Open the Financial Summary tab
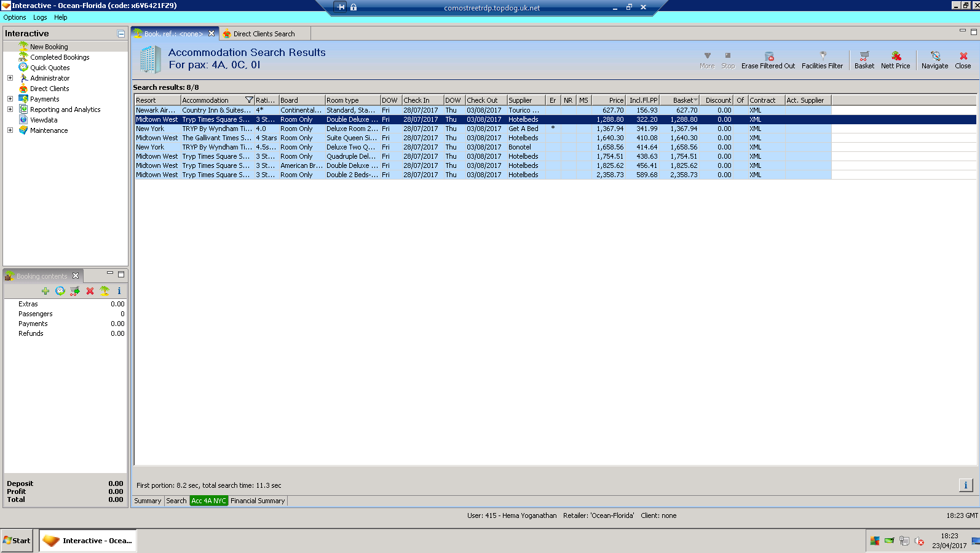Viewport: 980px width, 553px height. click(258, 501)
